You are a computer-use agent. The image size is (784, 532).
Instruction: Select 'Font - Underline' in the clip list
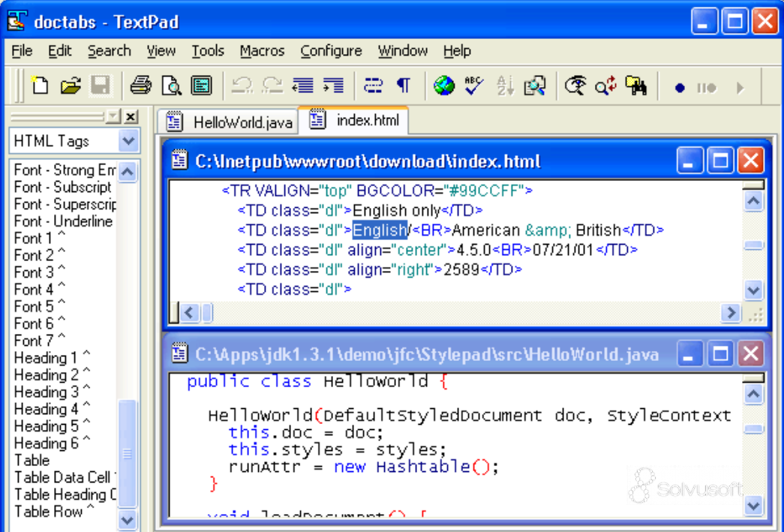[63, 221]
